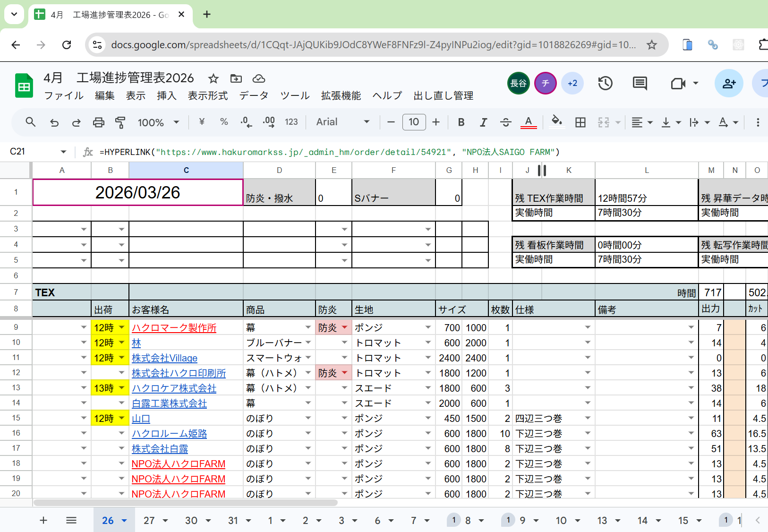
Task: Toggle bold formatting
Action: (461, 122)
